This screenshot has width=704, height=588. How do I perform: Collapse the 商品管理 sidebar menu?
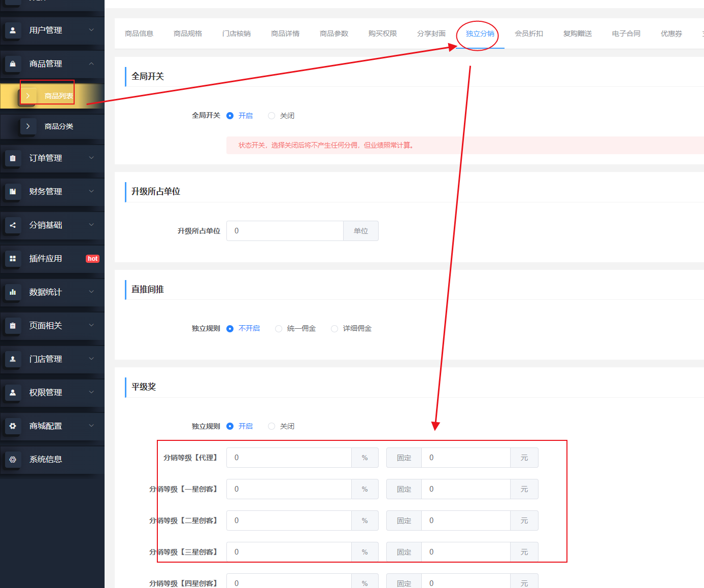[91, 64]
